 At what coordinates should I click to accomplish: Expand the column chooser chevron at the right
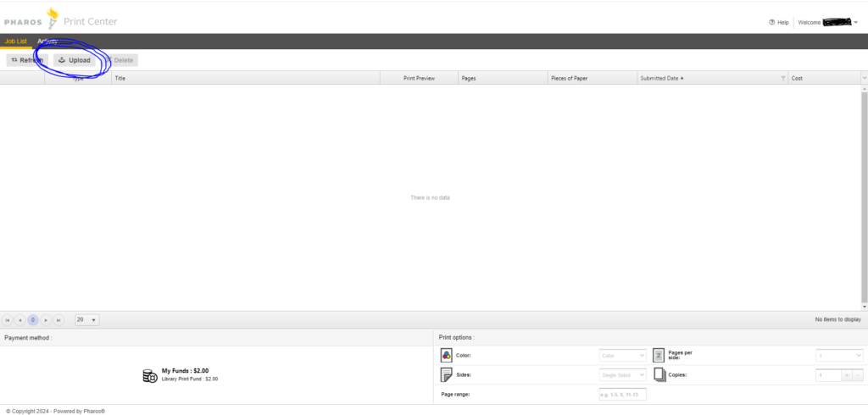864,79
